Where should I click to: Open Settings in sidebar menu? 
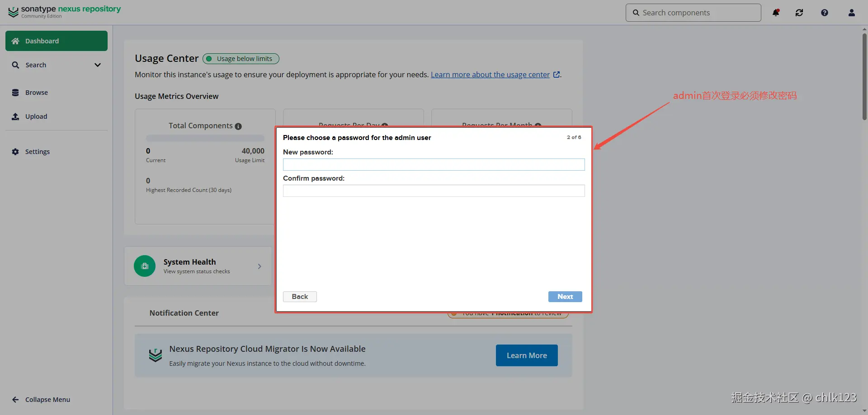click(x=57, y=152)
